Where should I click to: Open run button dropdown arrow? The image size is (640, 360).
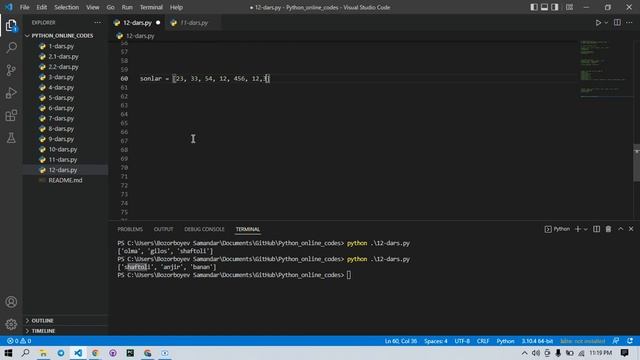606,23
